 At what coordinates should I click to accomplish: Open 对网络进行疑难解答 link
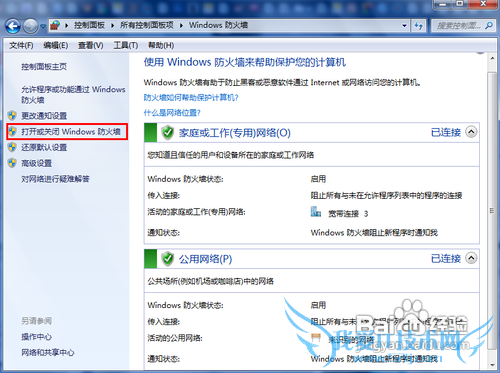[x=55, y=179]
